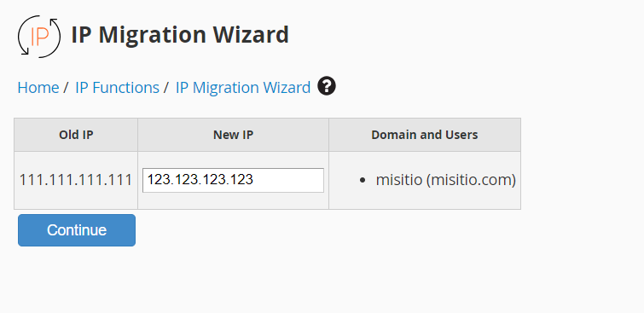
Task: Click the (misitio.com) domain in parentheses
Action: click(x=471, y=180)
